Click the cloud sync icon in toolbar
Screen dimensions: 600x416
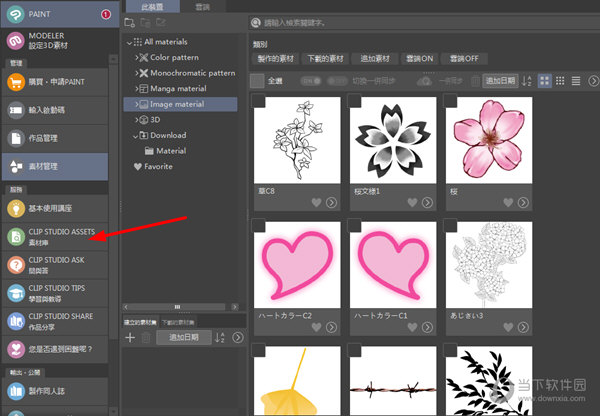424,81
